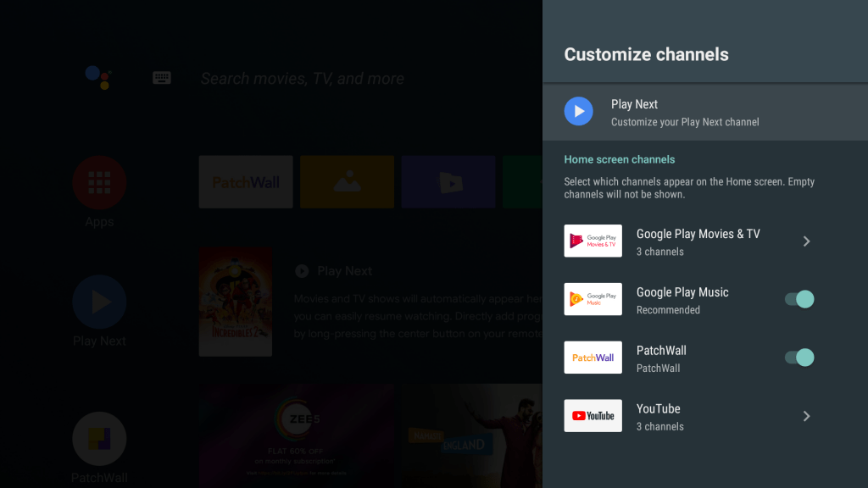Click the keyboard icon beside search
Screen dimensions: 868x488
[x=162, y=78]
